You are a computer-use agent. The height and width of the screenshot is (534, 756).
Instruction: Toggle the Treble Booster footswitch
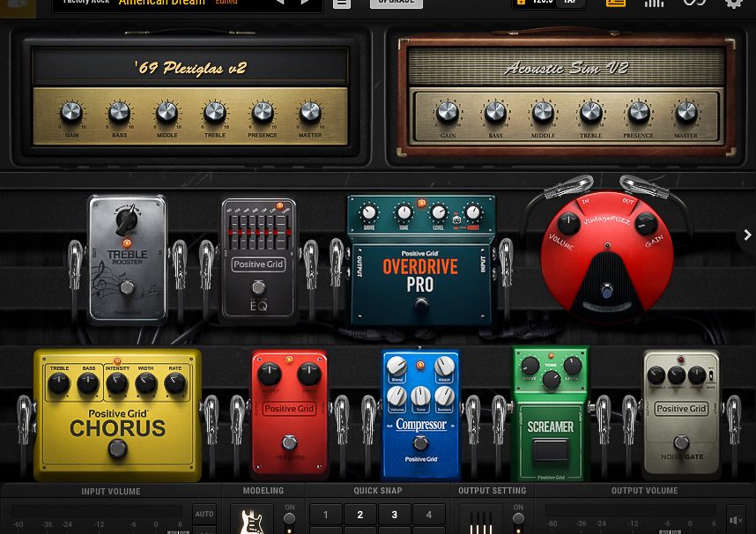click(x=127, y=287)
